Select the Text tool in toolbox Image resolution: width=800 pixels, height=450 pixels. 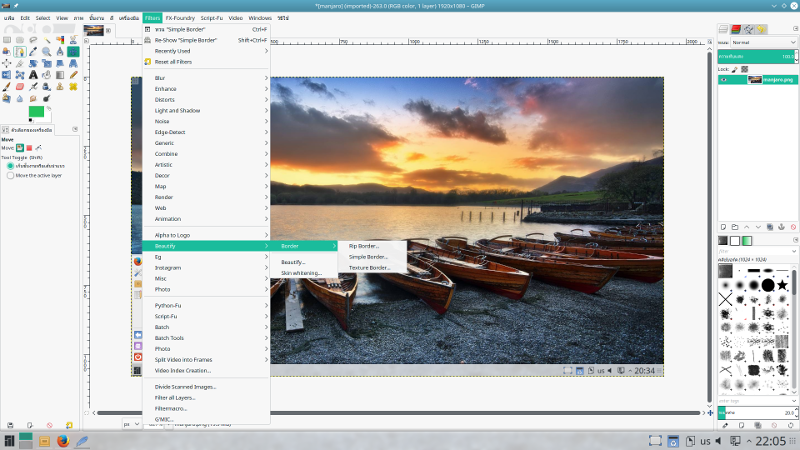click(33, 74)
